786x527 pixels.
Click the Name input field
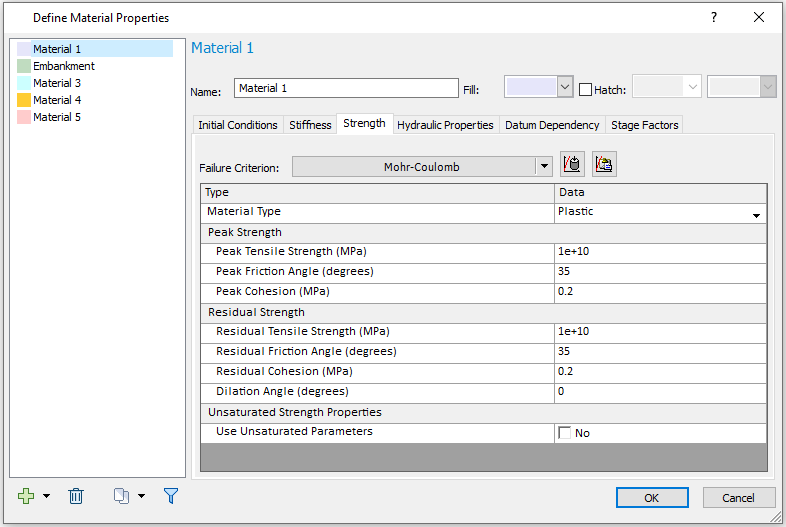tap(346, 88)
